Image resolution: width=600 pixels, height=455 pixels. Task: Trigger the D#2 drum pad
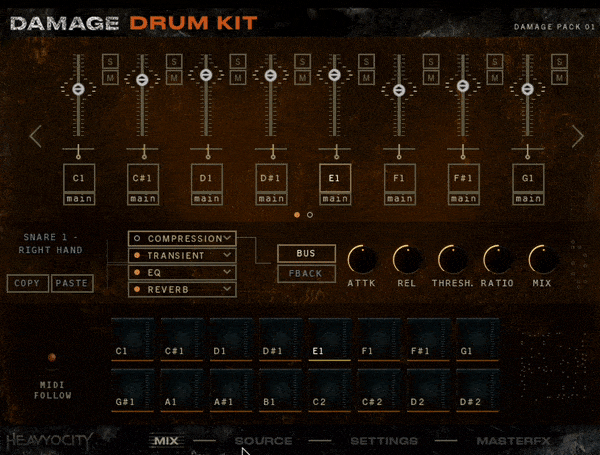point(478,390)
